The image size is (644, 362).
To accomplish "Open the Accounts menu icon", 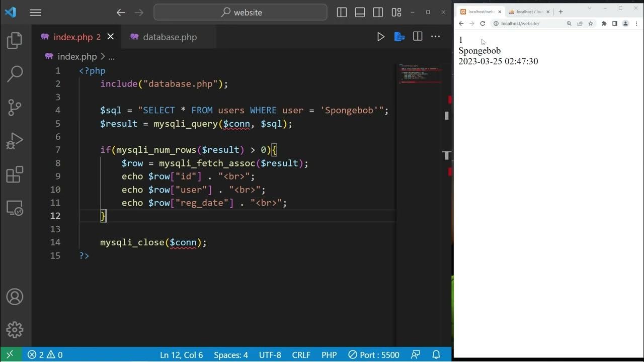I will (x=15, y=297).
